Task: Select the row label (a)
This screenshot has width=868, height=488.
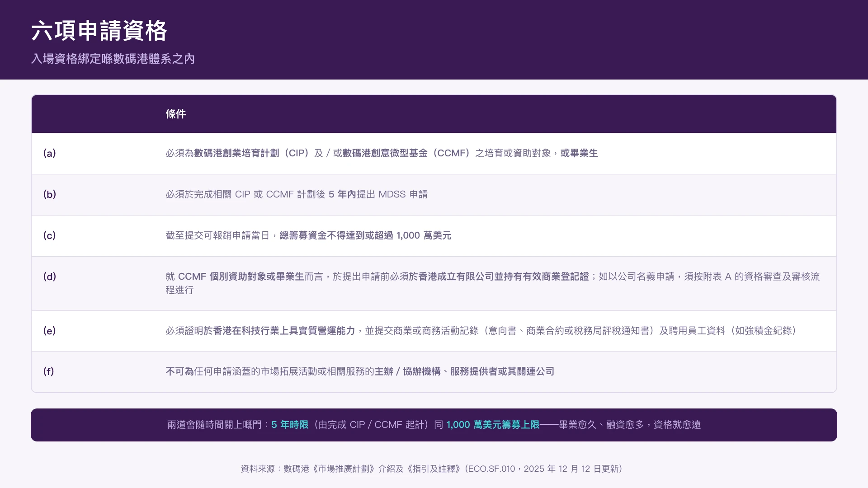Action: [x=50, y=153]
